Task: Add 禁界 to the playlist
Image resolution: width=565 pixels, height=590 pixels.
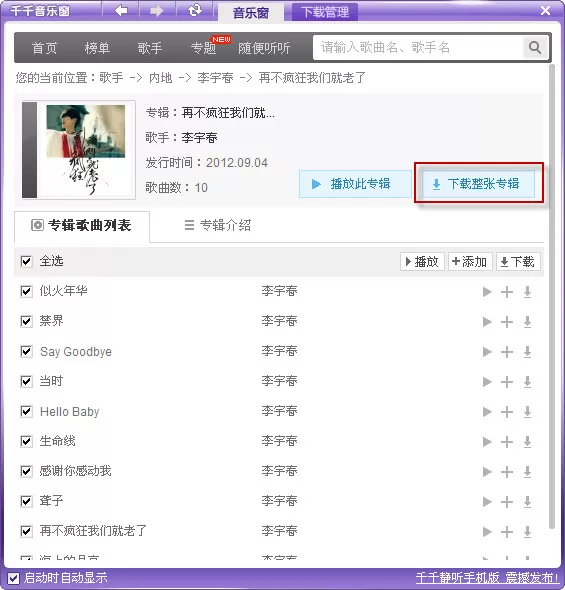Action: 507,322
